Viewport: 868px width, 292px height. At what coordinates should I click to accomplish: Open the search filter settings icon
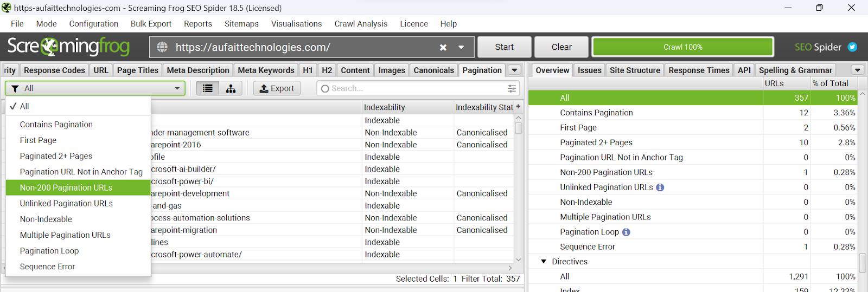[512, 88]
